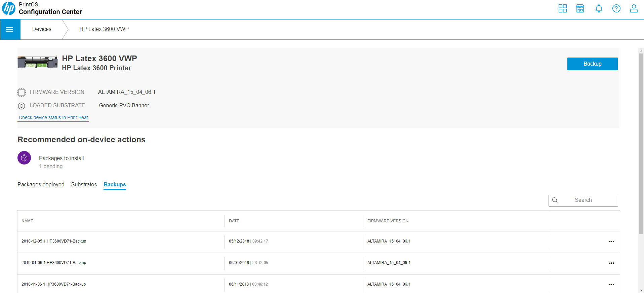
Task: Open Packages to install pending item
Action: coord(61,158)
